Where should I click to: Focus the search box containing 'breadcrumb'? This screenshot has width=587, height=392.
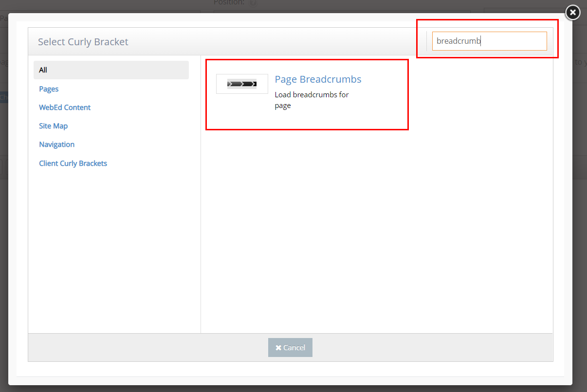pos(489,41)
